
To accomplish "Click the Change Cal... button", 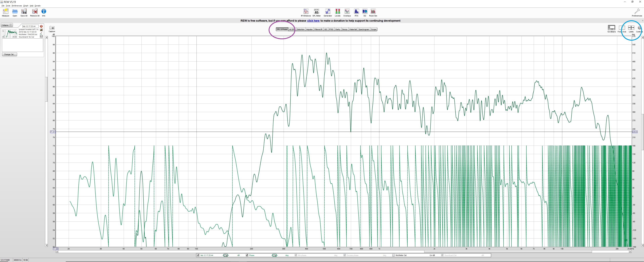I will click(10, 54).
